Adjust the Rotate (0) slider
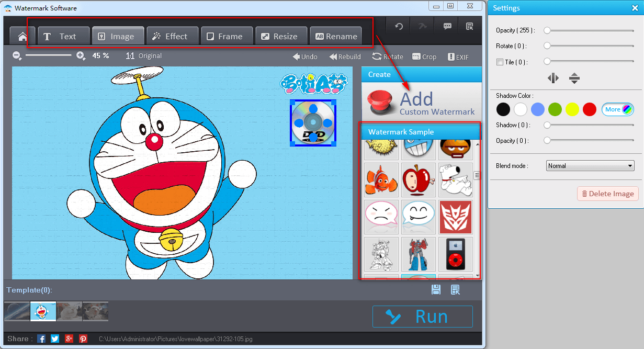 [x=589, y=46]
